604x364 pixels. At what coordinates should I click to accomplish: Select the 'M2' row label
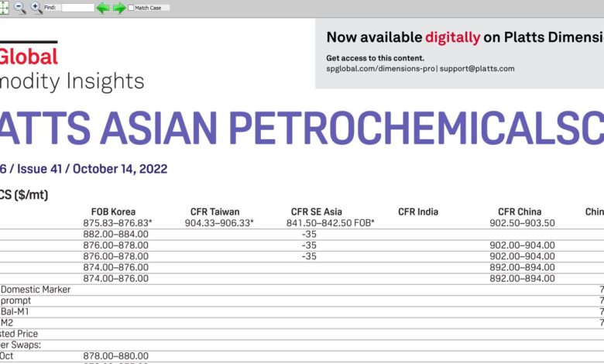(x=6, y=323)
